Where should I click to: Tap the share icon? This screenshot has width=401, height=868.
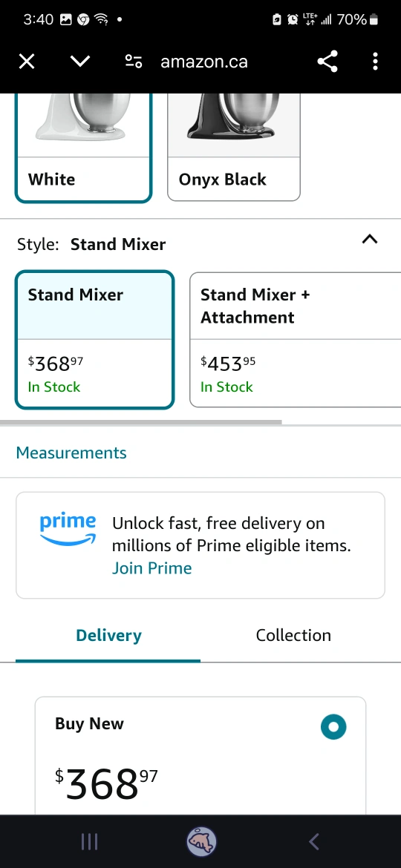[327, 62]
